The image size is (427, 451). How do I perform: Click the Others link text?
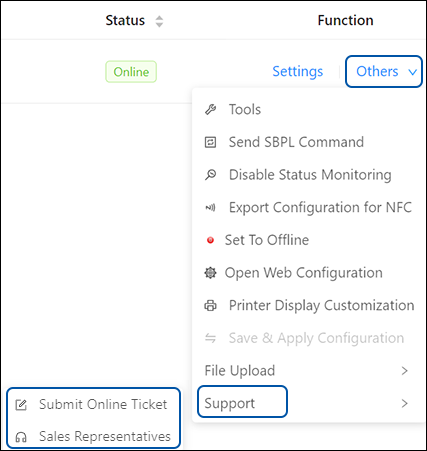tap(377, 71)
